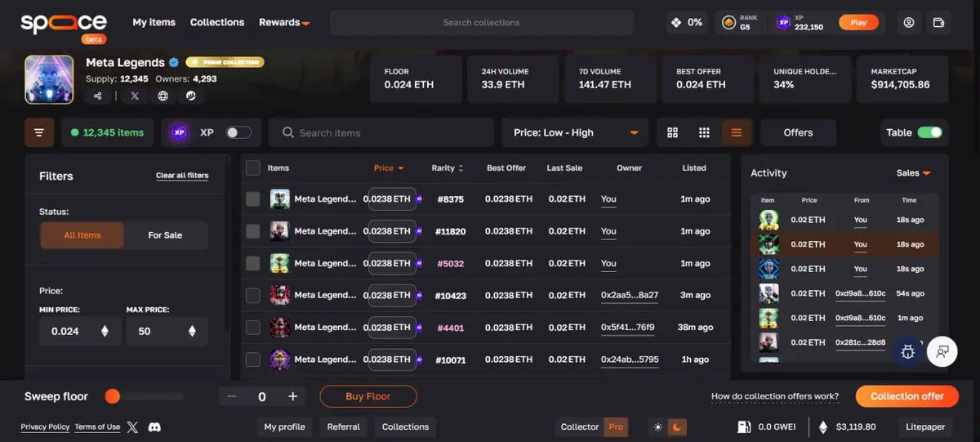Click the Search items field
Image resolution: width=980 pixels, height=442 pixels.
click(382, 132)
